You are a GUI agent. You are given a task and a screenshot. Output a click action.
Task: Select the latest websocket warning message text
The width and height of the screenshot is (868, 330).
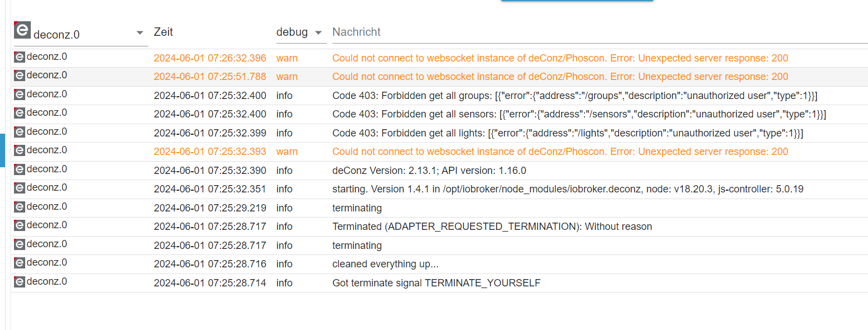[560, 58]
